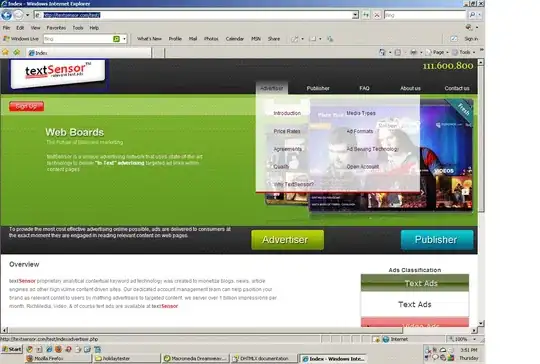540x364 pixels.
Task: Open the address bar history dropdown
Action: 355,15
